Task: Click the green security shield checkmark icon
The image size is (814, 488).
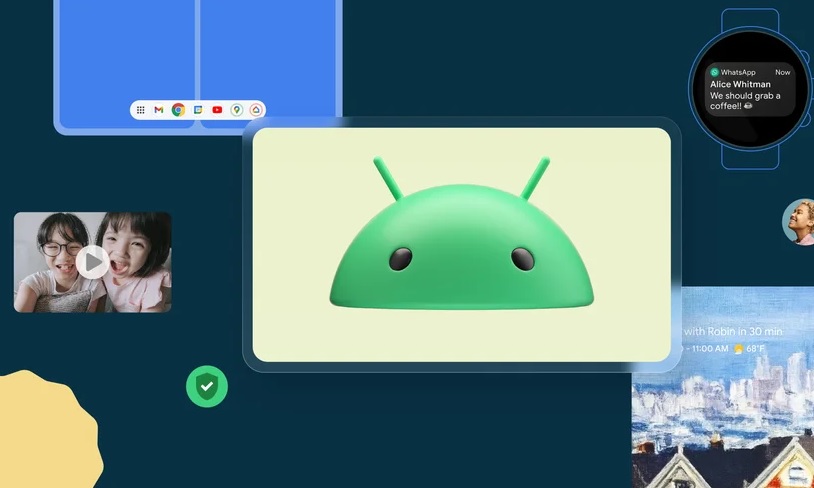Action: 207,386
